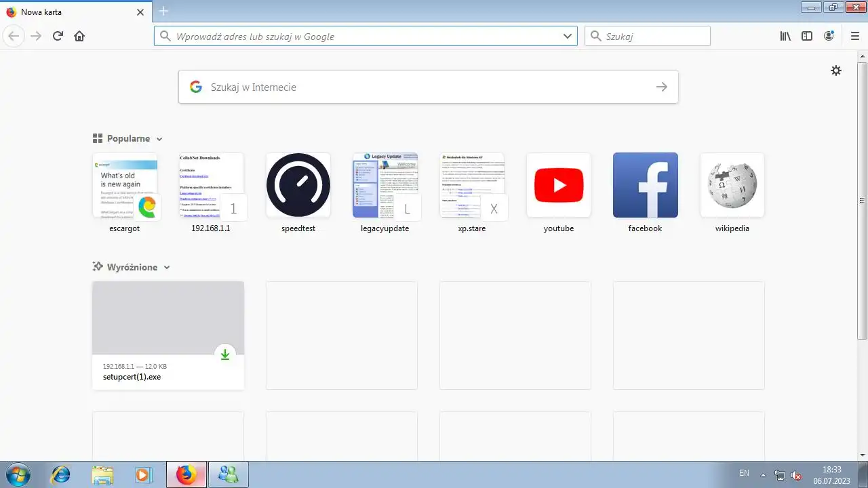The width and height of the screenshot is (868, 488).
Task: Open the xp.stare top site tile
Action: click(x=472, y=192)
